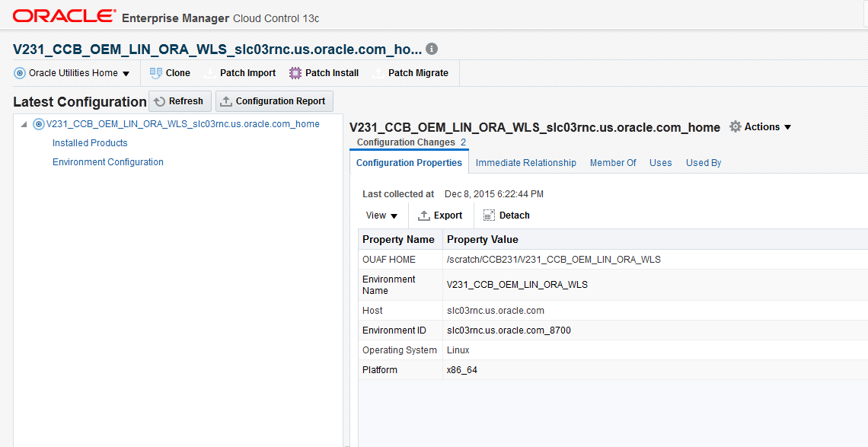This screenshot has height=447, width=868.
Task: Select Patch Install in the toolbar
Action: click(331, 73)
